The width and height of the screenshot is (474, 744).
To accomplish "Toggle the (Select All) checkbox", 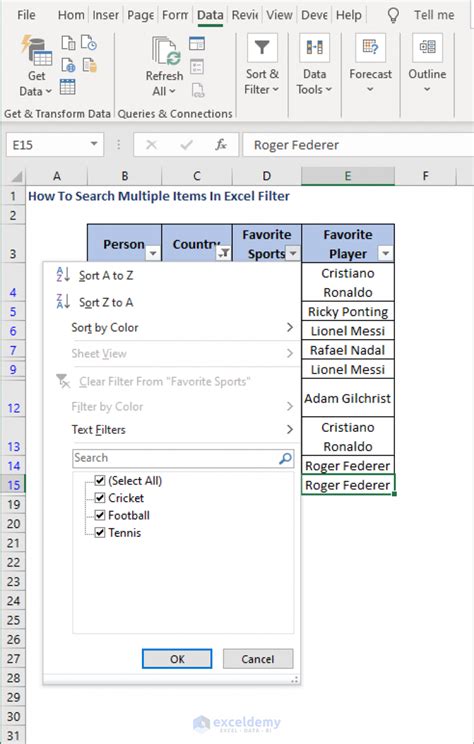I will 100,480.
